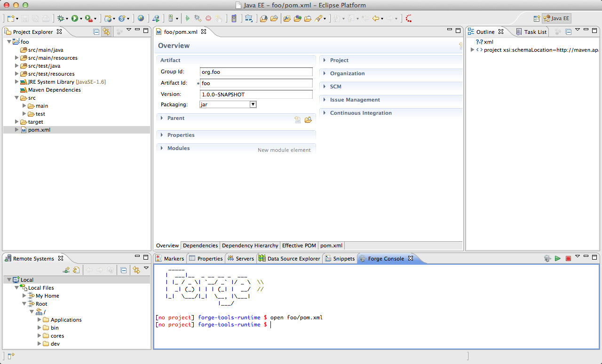
Task: Click Open Perspective icon beside Java EE
Action: click(537, 18)
